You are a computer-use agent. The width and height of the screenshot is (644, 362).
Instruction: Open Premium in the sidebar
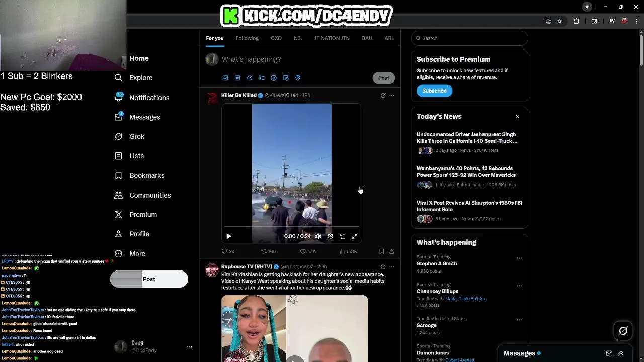(x=136, y=215)
